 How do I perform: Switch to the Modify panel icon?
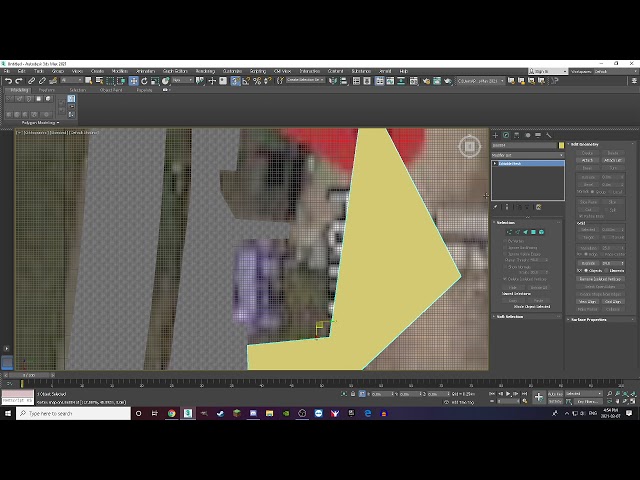coord(506,135)
